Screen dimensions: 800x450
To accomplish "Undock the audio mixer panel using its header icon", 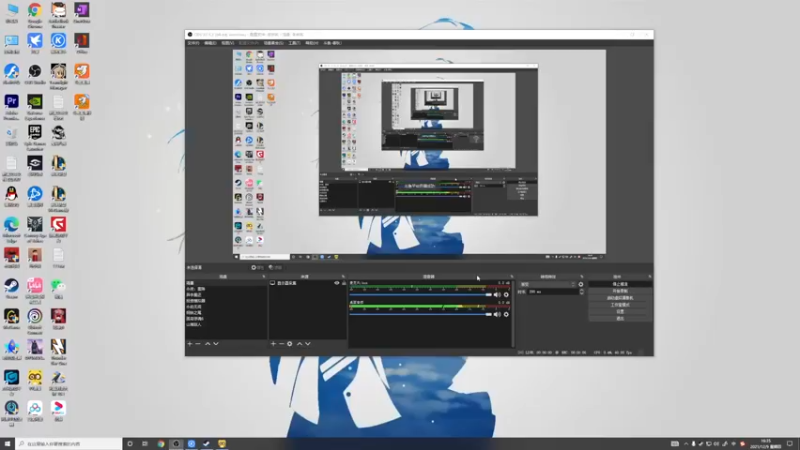I will click(512, 277).
